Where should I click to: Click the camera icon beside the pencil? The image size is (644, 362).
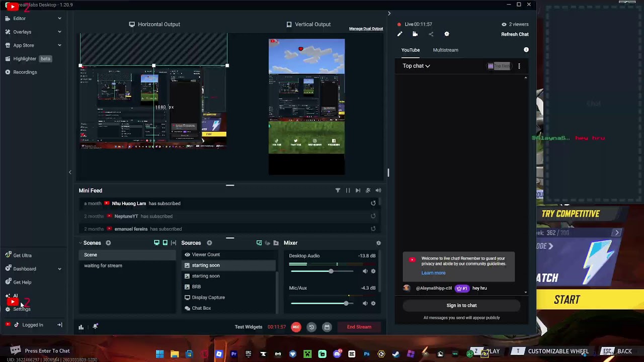(415, 34)
